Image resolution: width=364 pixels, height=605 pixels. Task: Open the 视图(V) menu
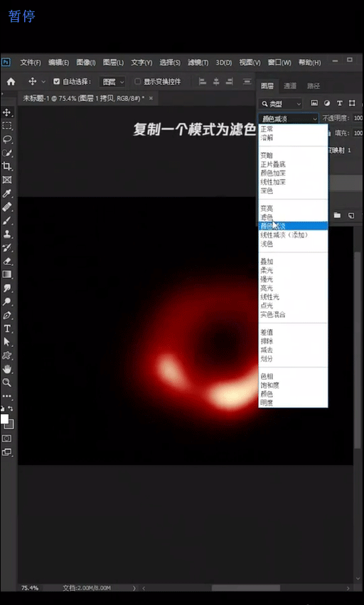point(250,63)
